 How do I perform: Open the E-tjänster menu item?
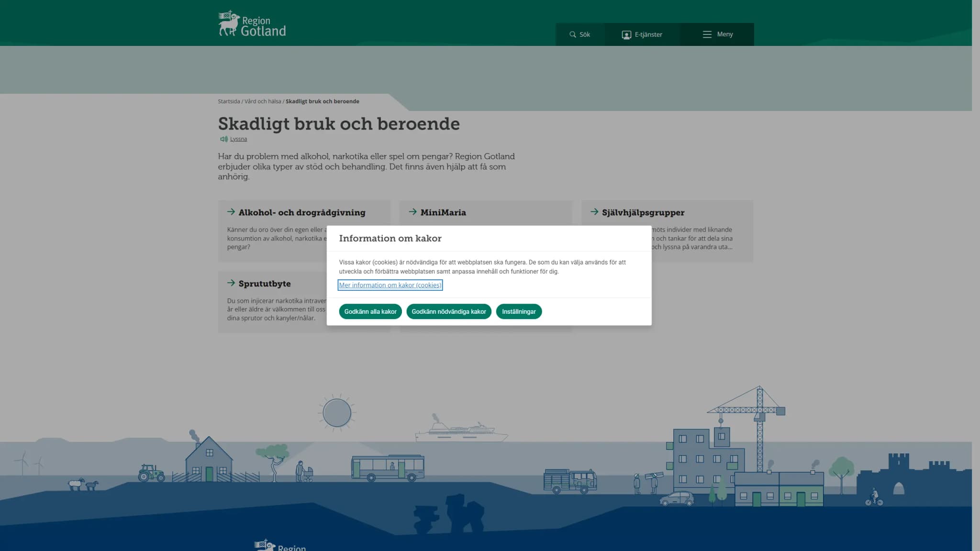pyautogui.click(x=642, y=34)
